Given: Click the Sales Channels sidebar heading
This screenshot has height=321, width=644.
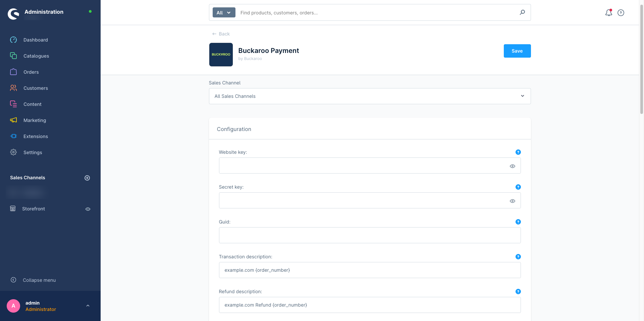Looking at the screenshot, I should [28, 178].
